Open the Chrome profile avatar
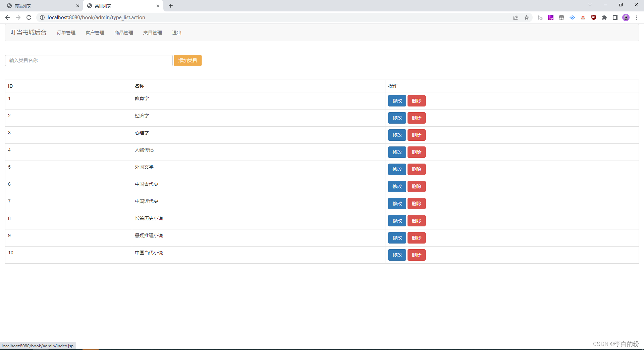The image size is (644, 350). (x=626, y=17)
